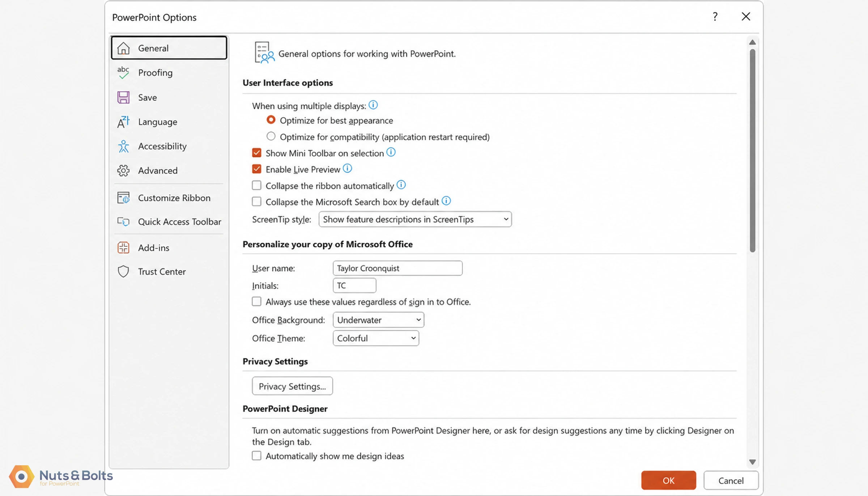The width and height of the screenshot is (868, 496).
Task: Enable Automatically show me design ideas
Action: click(x=257, y=456)
